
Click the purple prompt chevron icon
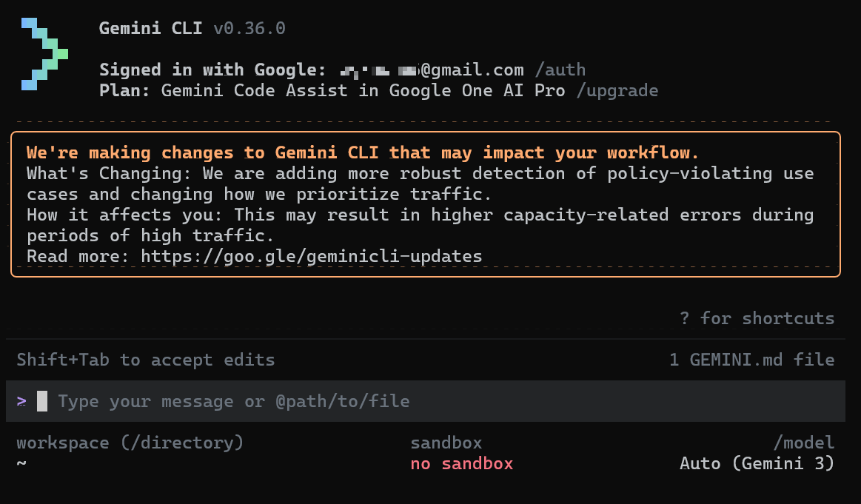(x=22, y=401)
